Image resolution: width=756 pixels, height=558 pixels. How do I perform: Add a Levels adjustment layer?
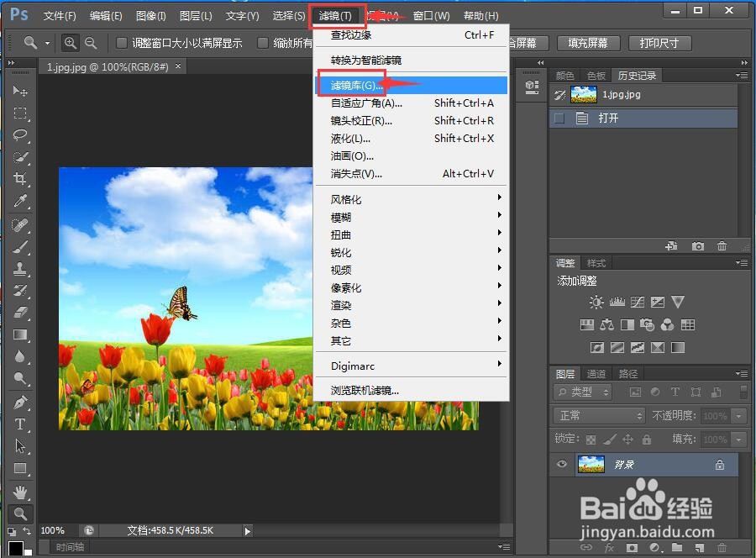(x=617, y=302)
